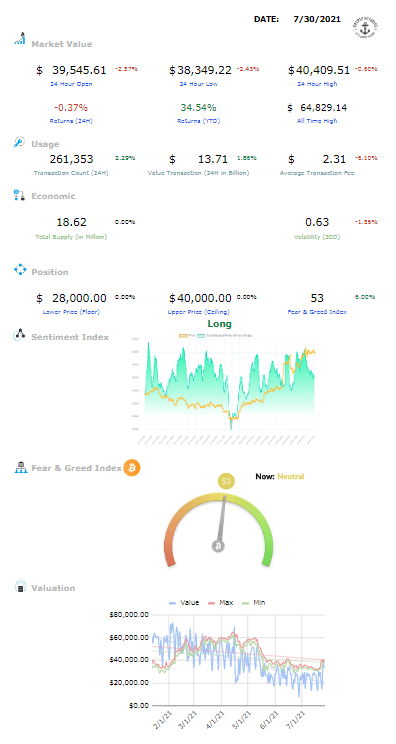The image size is (396, 744).
Task: Click the 24 Hour Open label
Action: click(x=71, y=84)
